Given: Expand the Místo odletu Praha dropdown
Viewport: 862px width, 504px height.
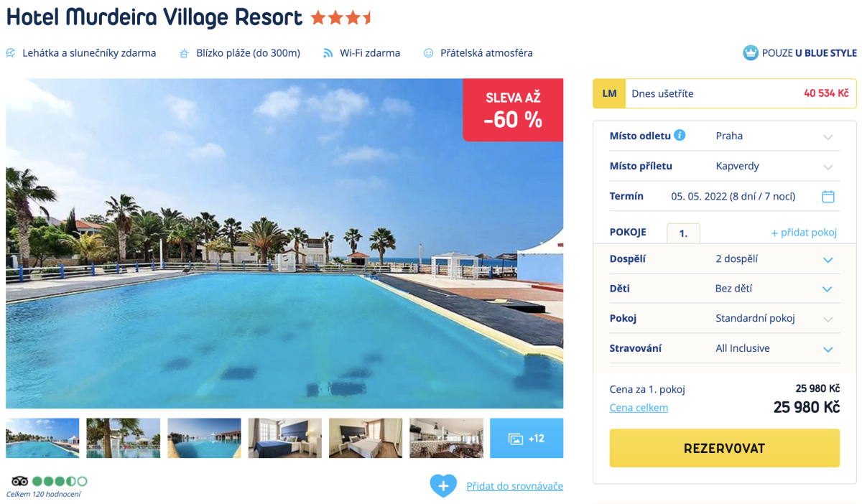Looking at the screenshot, I should click(x=724, y=136).
